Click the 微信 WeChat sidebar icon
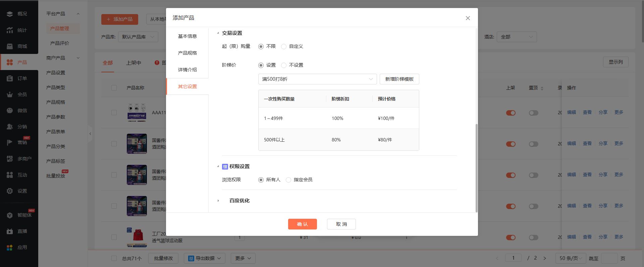This screenshot has height=267, width=644. 10,111
